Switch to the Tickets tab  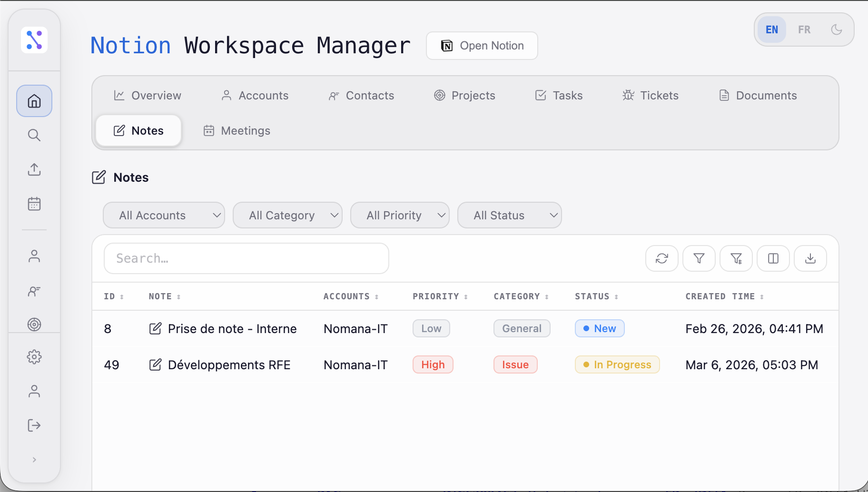click(651, 95)
